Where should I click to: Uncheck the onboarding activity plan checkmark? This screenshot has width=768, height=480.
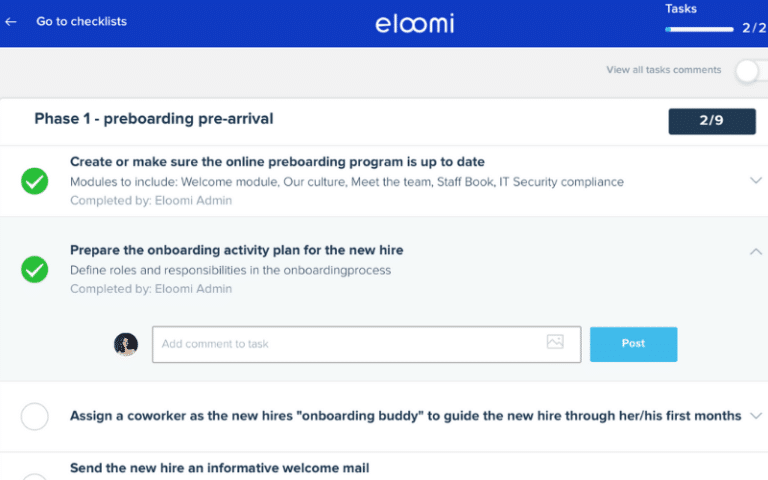pyautogui.click(x=35, y=269)
